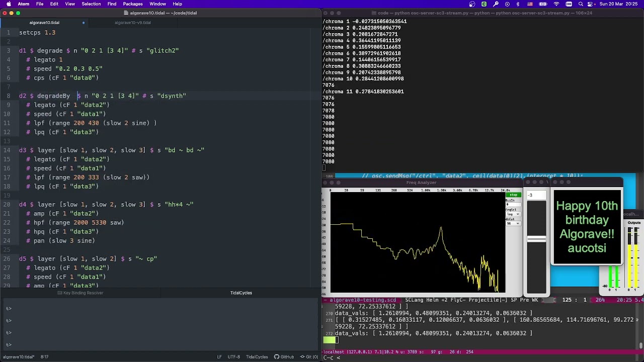Image resolution: width=644 pixels, height=362 pixels.
Task: Select the TidalCycles bottom panel tab
Action: click(241, 293)
